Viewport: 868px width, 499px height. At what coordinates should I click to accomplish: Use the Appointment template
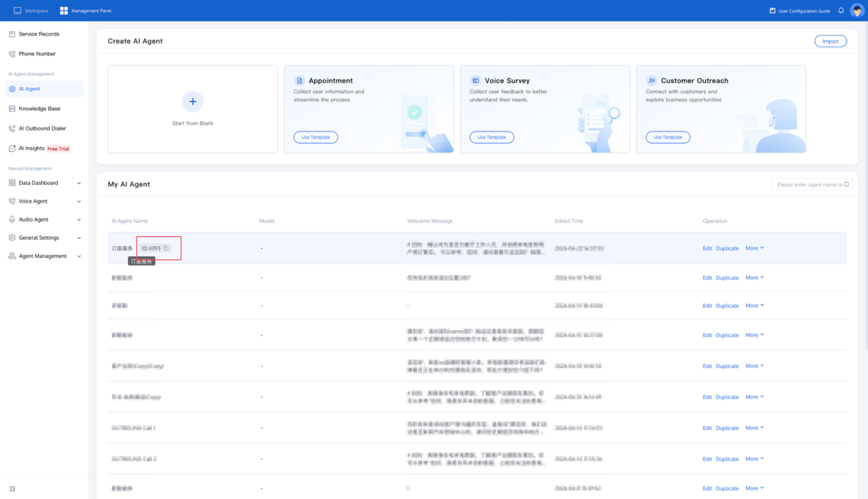click(x=316, y=137)
